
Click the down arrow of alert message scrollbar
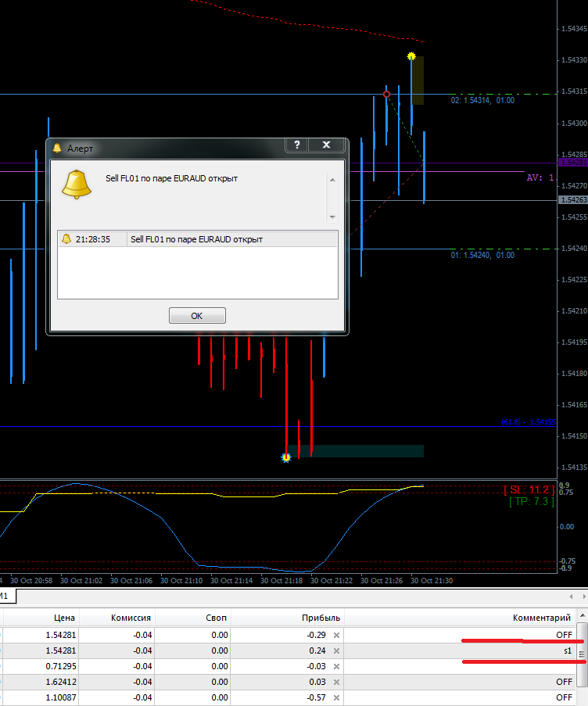coord(332,217)
